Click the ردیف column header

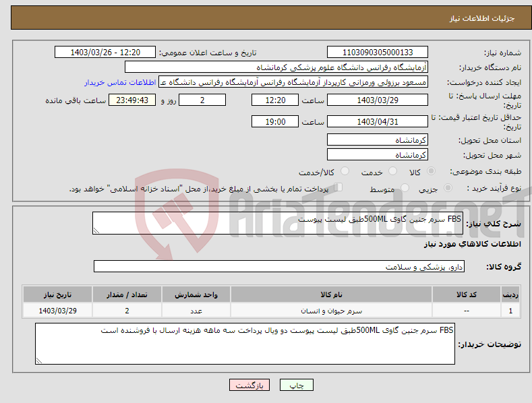click(x=510, y=294)
